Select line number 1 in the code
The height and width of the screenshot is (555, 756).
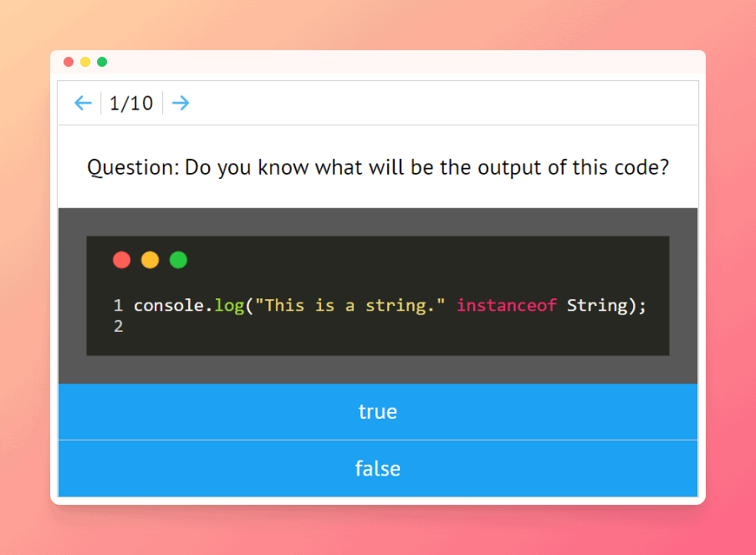coord(118,305)
